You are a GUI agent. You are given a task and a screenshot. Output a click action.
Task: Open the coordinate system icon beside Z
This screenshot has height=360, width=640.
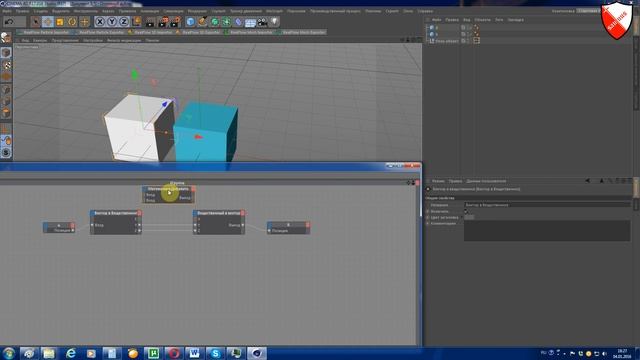click(137, 22)
